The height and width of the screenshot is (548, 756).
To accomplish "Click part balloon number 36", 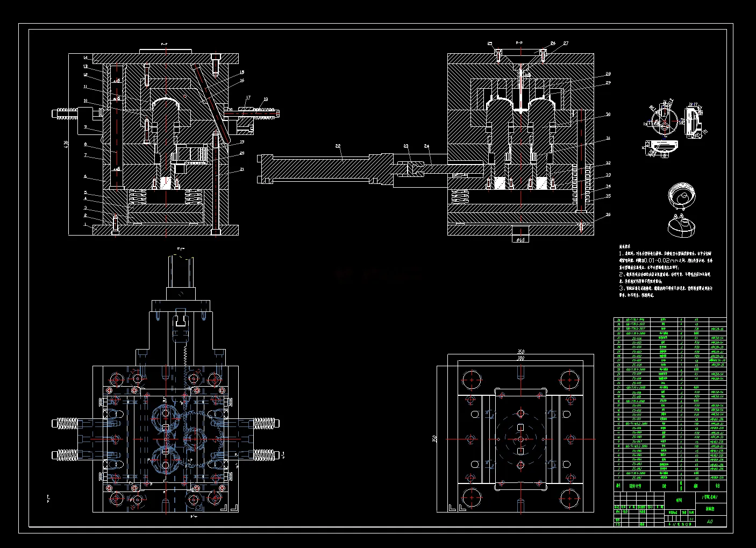I will (x=608, y=215).
